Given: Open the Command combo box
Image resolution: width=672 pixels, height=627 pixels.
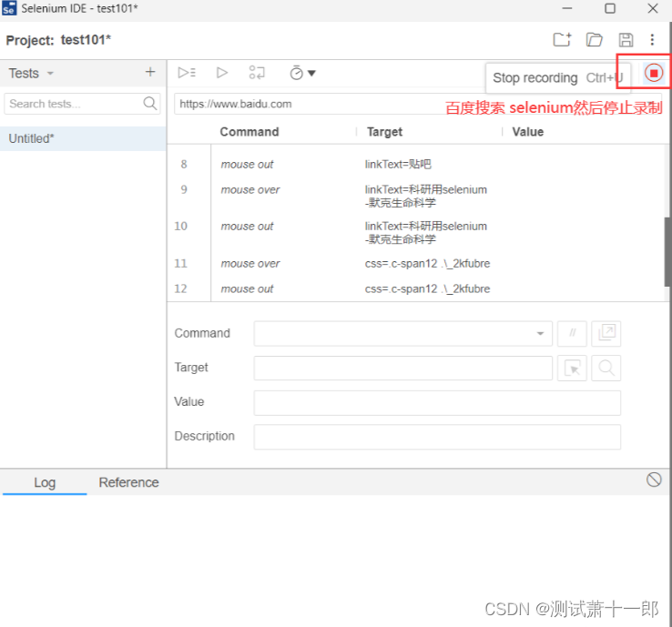Looking at the screenshot, I should (402, 333).
